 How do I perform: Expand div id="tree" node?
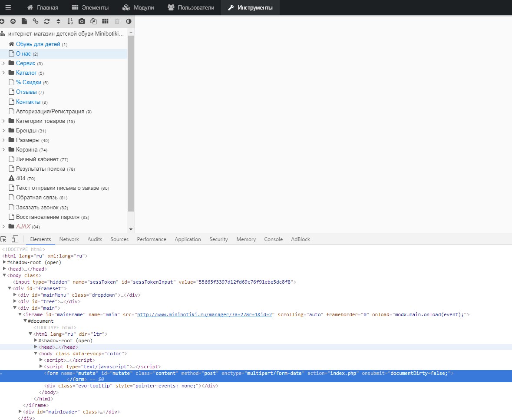click(x=15, y=301)
